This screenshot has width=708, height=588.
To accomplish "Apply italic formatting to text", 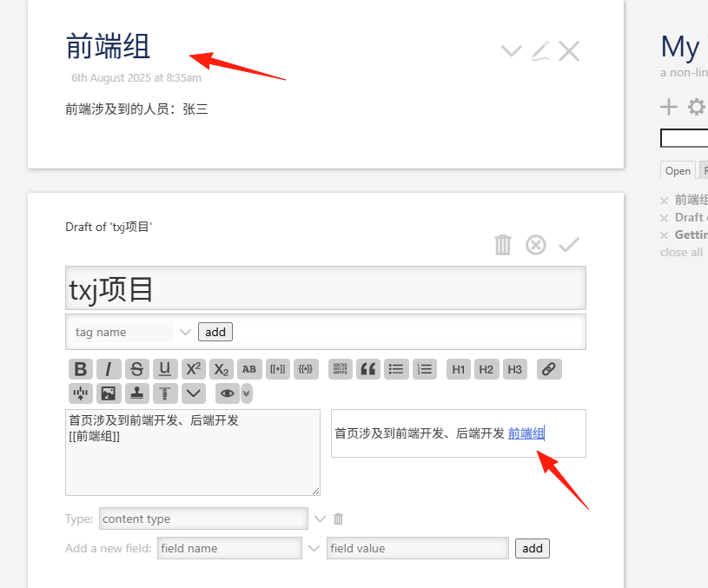I will pyautogui.click(x=109, y=369).
